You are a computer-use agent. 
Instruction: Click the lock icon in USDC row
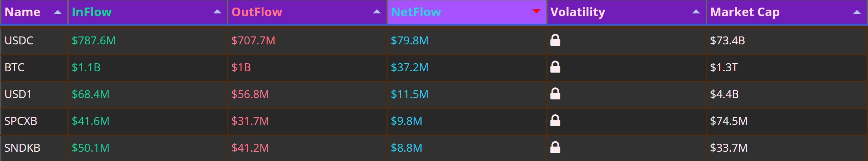pyautogui.click(x=555, y=40)
